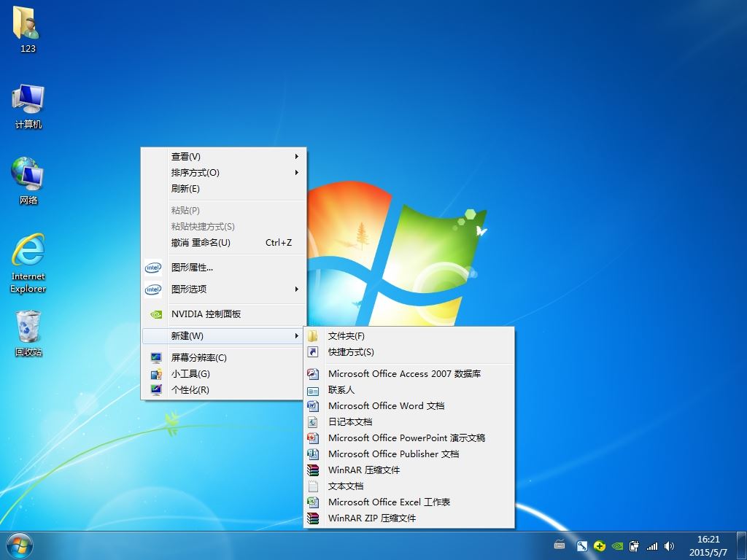747x560 pixels.
Task: Click the power plug battery tray icon
Action: 634,546
